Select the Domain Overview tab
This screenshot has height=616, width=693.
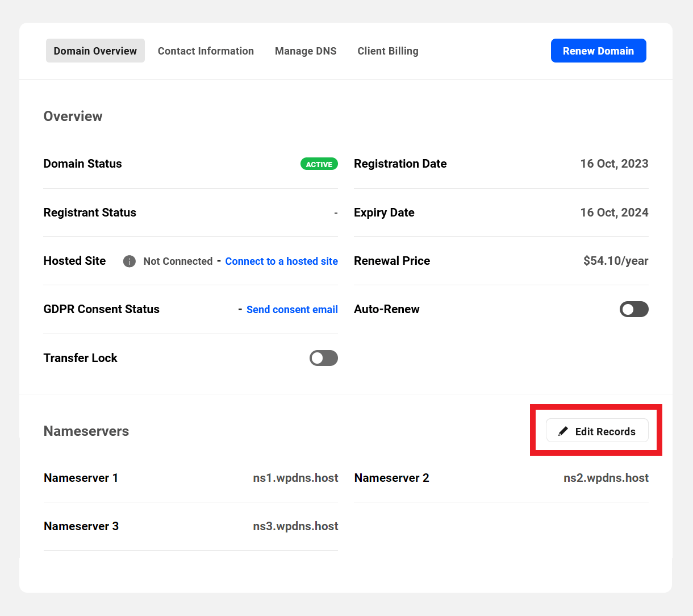pos(95,51)
